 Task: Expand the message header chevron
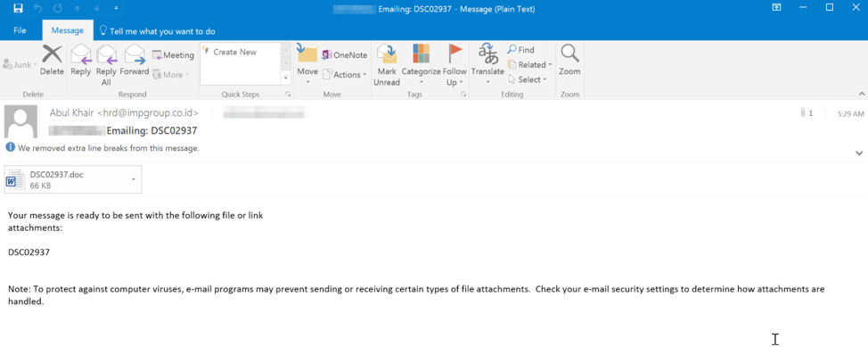pos(859,153)
